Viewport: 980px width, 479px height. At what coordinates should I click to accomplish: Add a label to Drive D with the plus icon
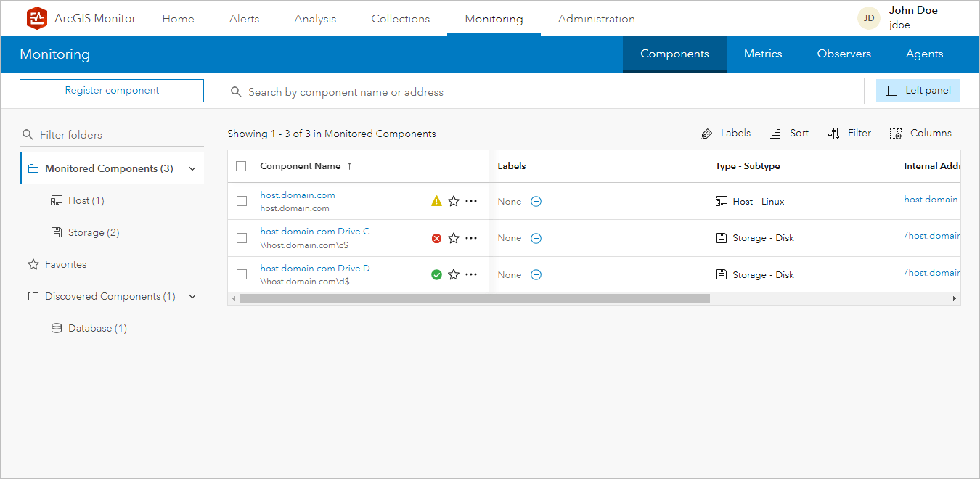pos(536,274)
